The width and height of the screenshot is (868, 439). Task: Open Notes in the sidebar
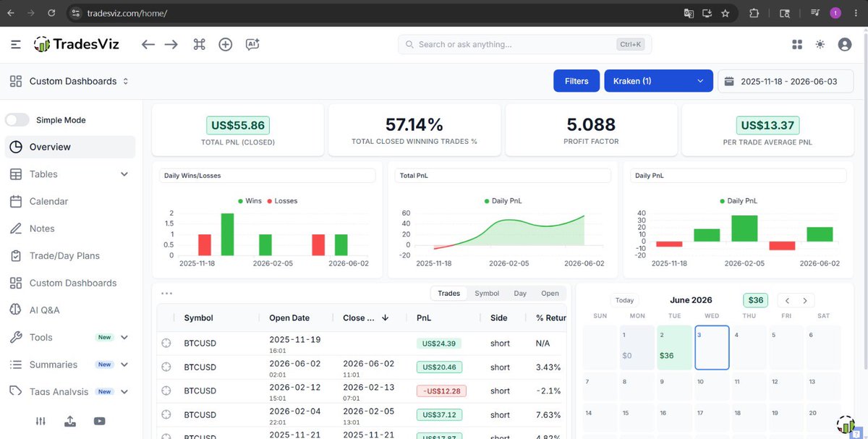click(69, 229)
